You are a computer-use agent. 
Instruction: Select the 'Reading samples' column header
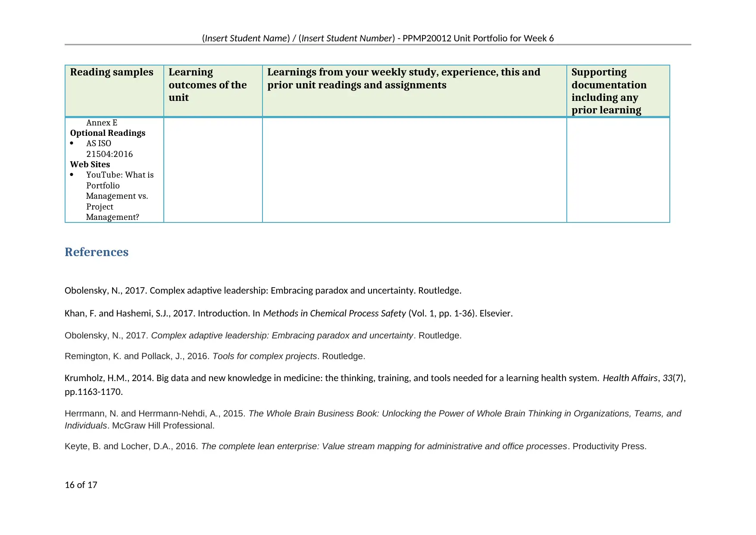pos(112,72)
